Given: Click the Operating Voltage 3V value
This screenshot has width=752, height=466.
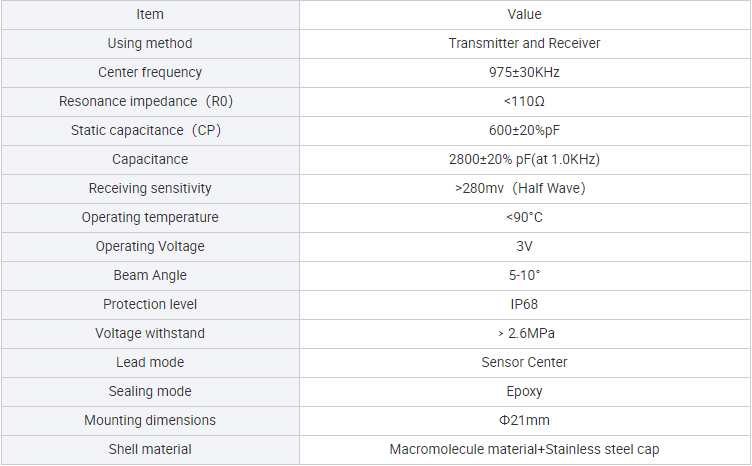Looking at the screenshot, I should coord(524,246).
